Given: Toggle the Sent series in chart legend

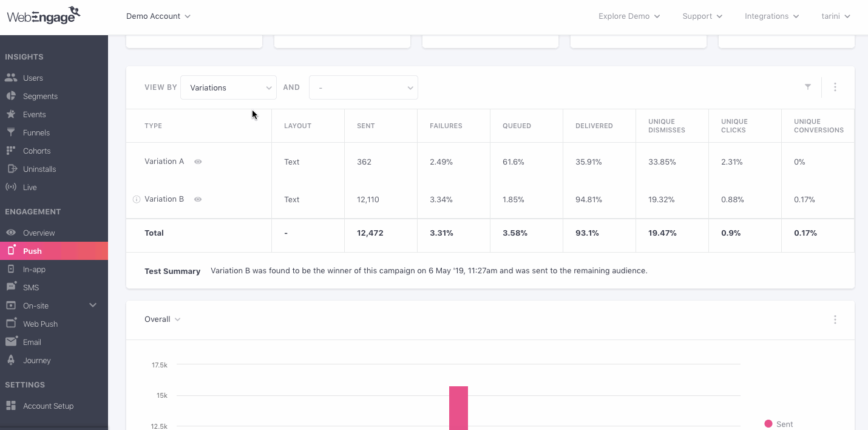Looking at the screenshot, I should (779, 424).
